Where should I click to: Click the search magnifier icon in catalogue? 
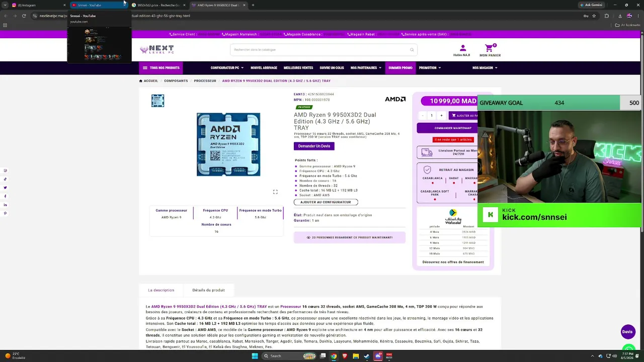pos(412,50)
